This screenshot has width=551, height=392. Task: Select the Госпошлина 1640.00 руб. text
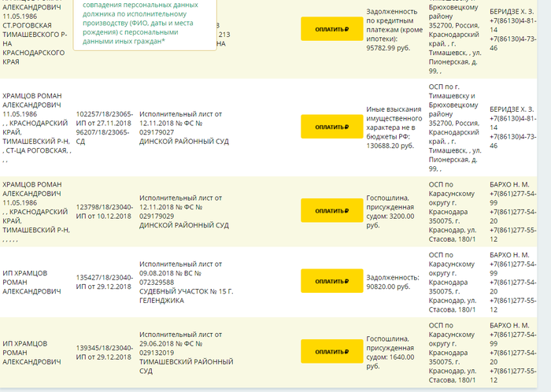(x=390, y=353)
